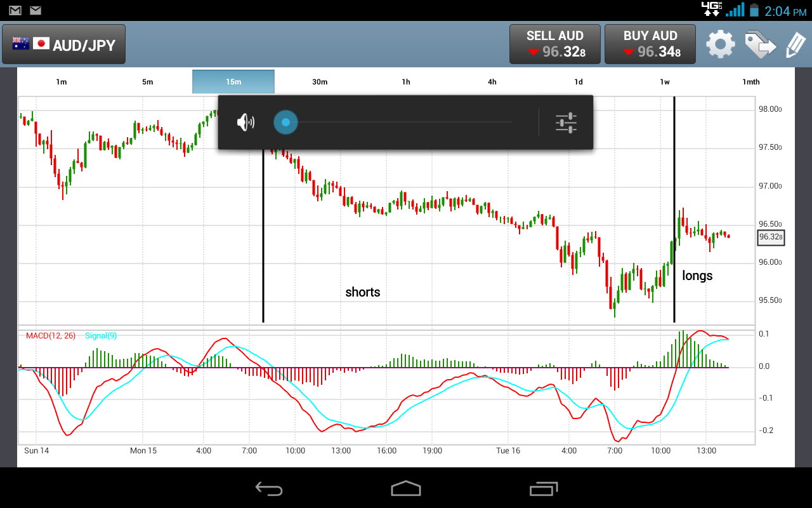Tap the speaker icon in volume popup
The image size is (812, 508).
click(x=247, y=122)
